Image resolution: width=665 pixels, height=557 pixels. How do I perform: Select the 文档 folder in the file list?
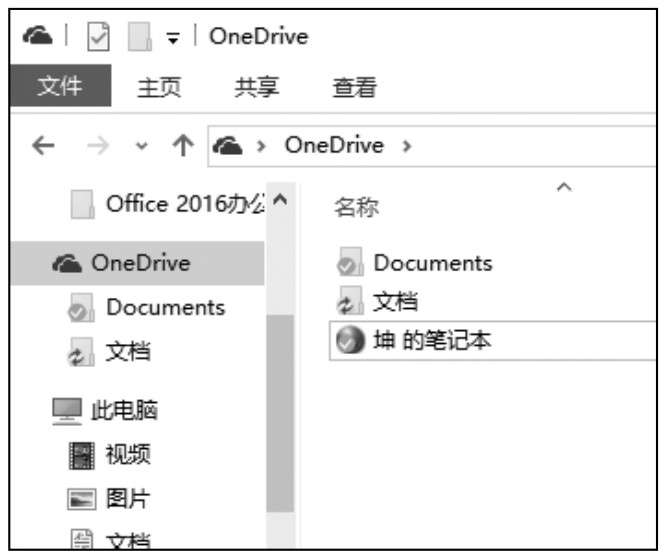[x=395, y=302]
